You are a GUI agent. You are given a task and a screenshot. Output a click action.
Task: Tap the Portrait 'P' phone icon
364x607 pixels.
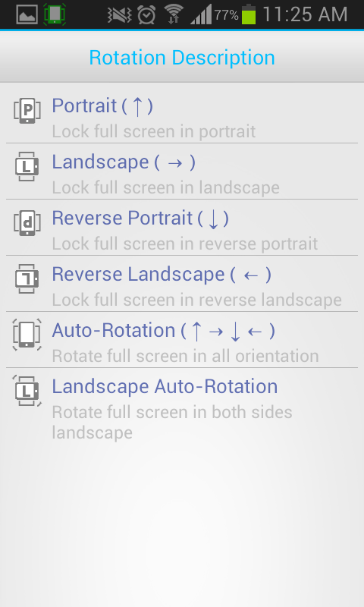[27, 111]
